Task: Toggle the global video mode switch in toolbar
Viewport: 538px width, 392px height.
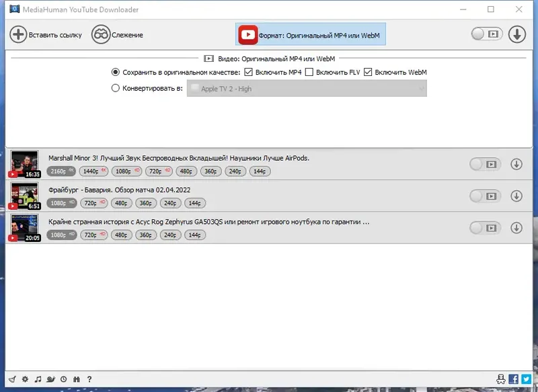Action: point(487,34)
